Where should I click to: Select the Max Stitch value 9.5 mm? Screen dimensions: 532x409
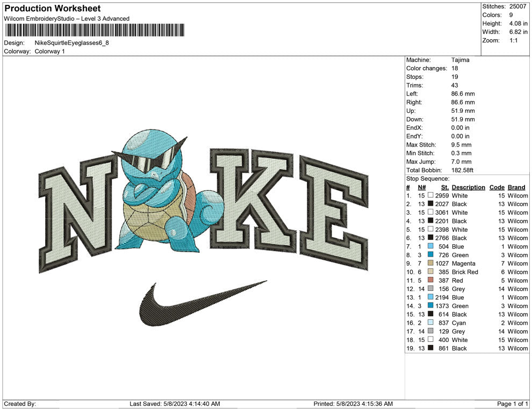461,145
